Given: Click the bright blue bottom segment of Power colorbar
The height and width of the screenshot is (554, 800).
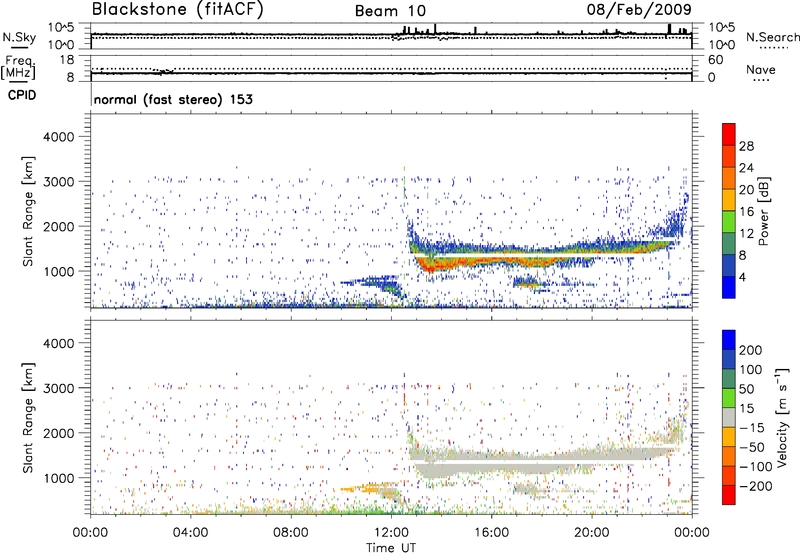Looking at the screenshot, I should click(x=729, y=287).
